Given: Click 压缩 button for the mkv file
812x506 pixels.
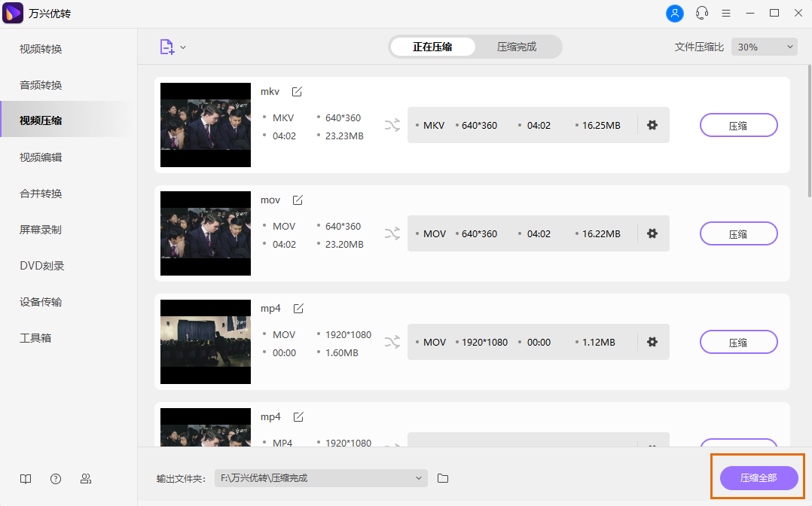Looking at the screenshot, I should coord(738,125).
